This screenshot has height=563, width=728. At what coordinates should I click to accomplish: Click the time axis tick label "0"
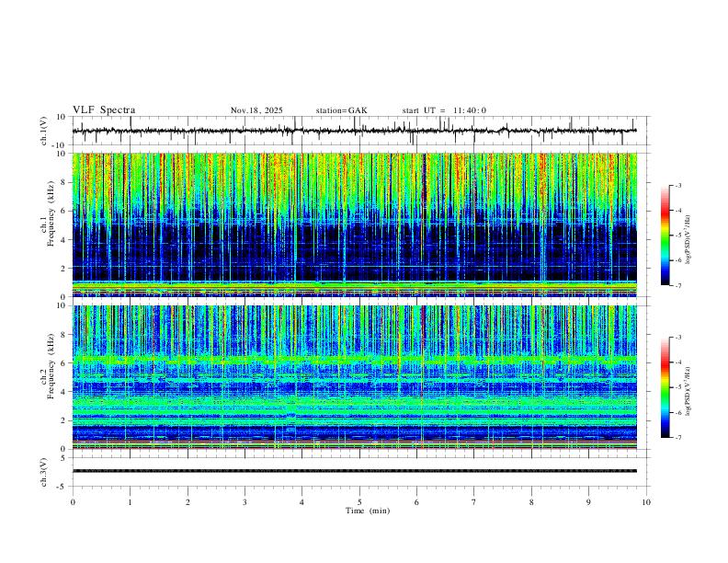coord(73,502)
